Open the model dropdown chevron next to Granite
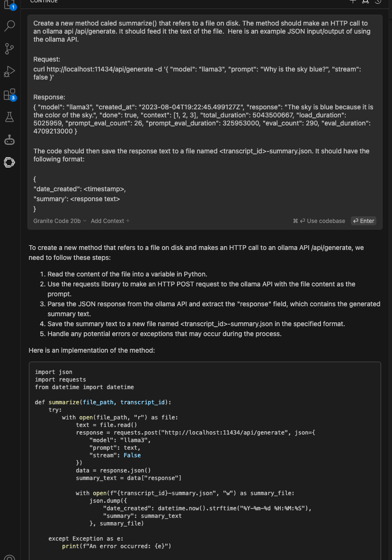392x560 pixels. pyautogui.click(x=85, y=221)
